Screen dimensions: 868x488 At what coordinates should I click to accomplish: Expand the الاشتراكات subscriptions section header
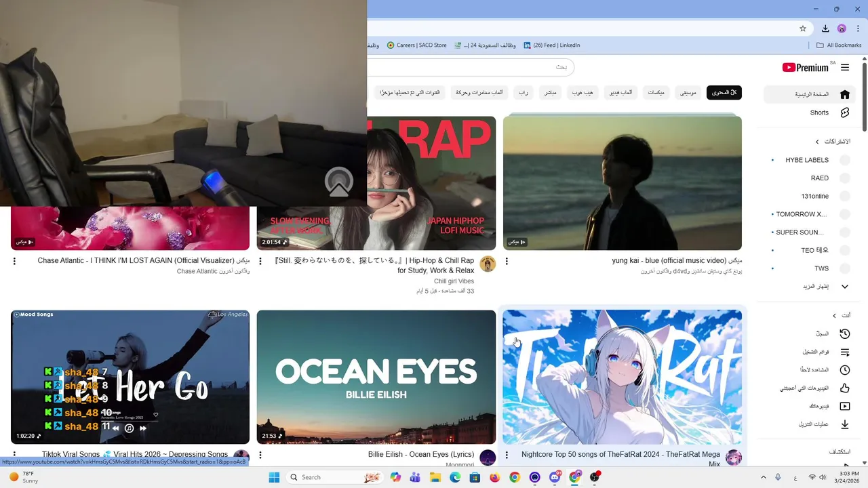point(833,142)
